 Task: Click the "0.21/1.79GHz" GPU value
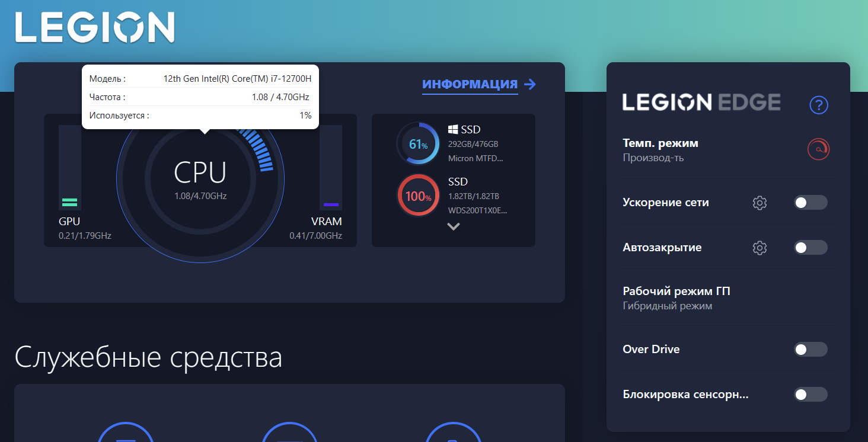(x=85, y=236)
